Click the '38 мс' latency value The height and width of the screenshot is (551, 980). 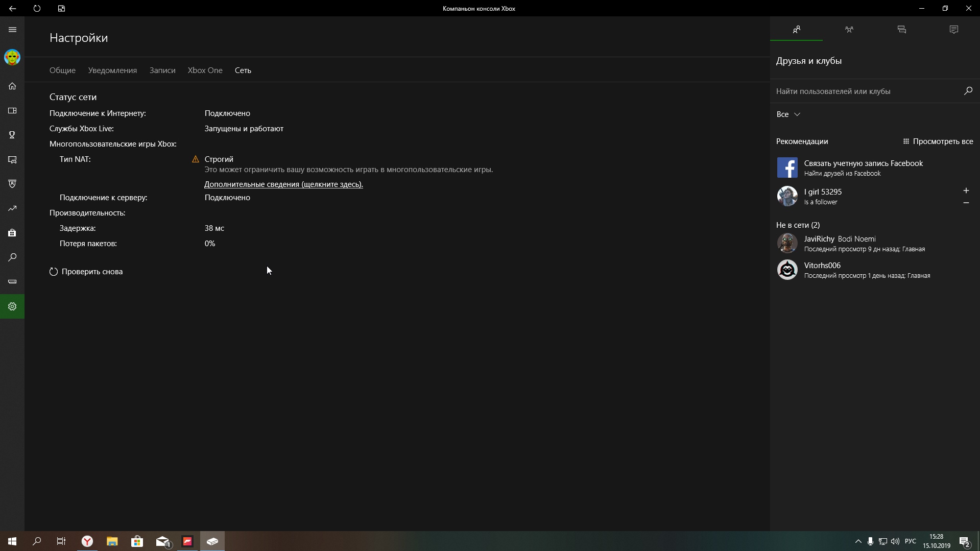(x=214, y=228)
